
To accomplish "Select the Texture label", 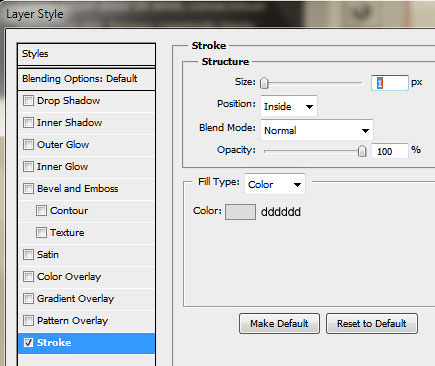I will click(67, 233).
